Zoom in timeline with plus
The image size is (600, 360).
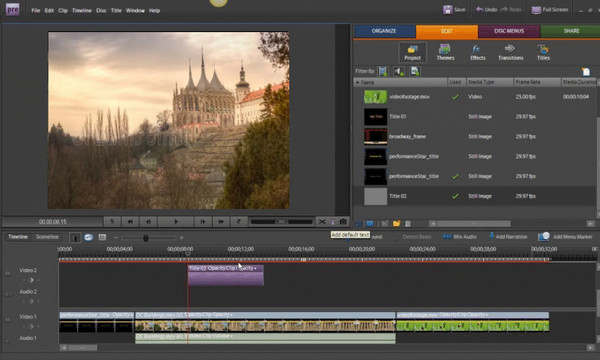click(x=181, y=238)
